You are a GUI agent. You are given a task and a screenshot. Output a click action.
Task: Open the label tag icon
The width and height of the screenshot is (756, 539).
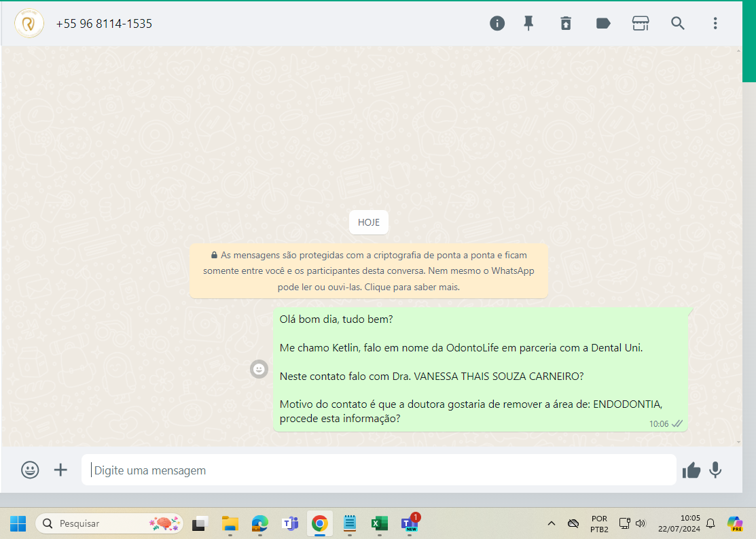pos(603,23)
